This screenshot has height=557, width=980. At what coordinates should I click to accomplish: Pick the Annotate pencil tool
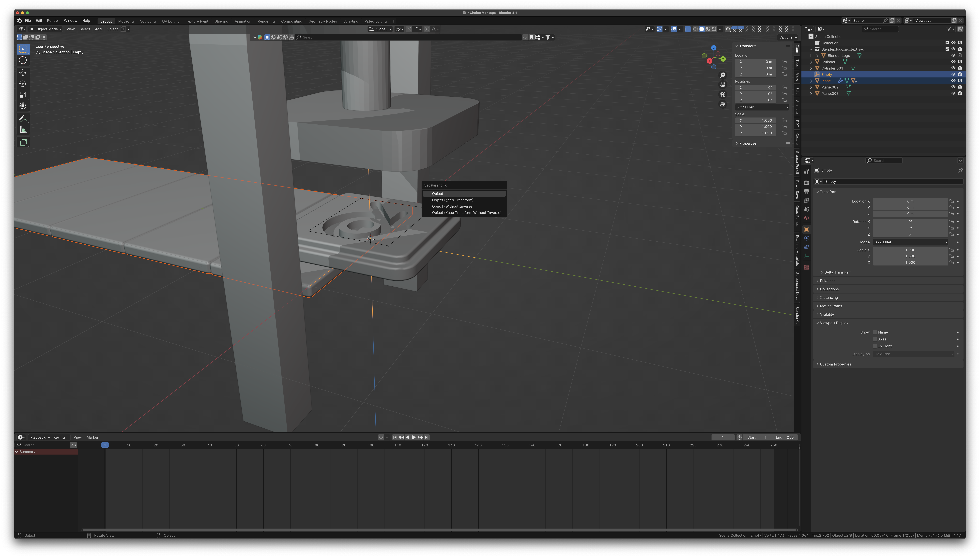23,119
